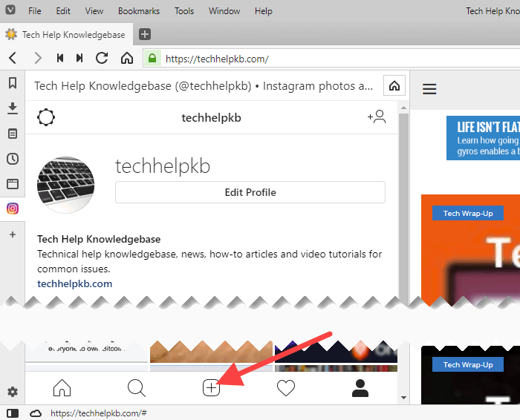Click the Fast Forward button
Screen dimensions: 520x420
coord(79,58)
